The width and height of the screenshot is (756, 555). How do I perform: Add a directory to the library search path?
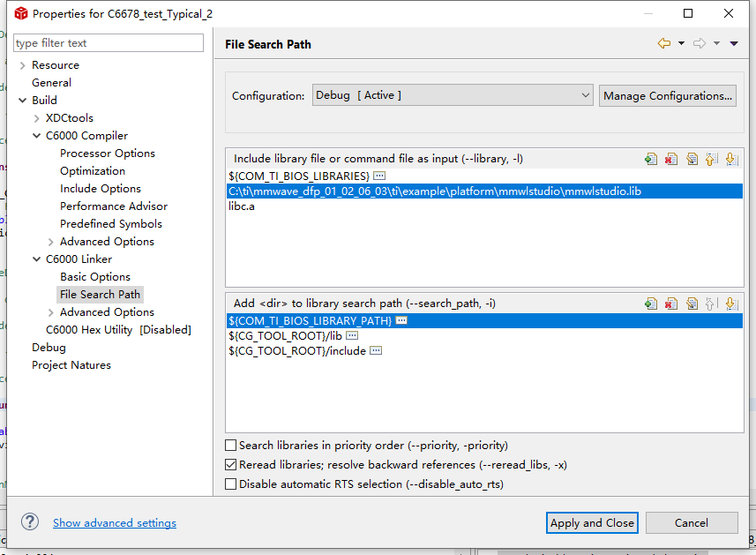coord(651,304)
